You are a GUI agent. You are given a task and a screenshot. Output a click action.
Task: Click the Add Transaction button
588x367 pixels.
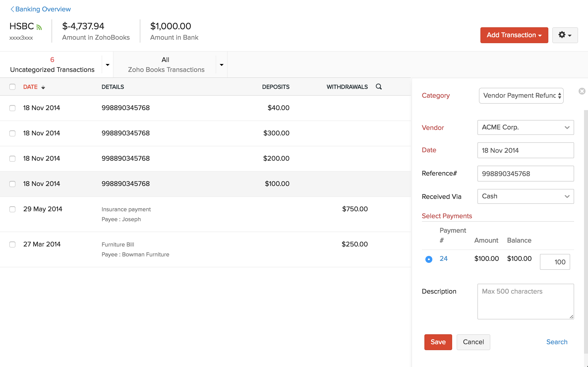click(514, 35)
